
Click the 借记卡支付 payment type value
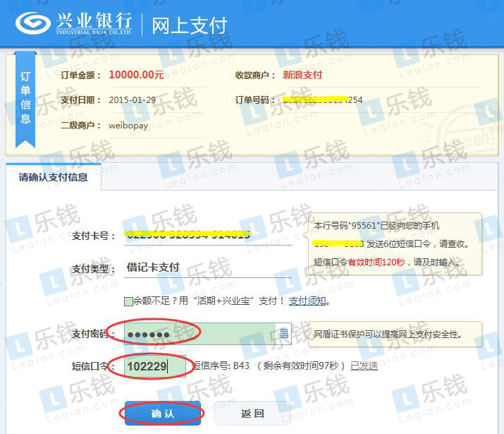(153, 267)
